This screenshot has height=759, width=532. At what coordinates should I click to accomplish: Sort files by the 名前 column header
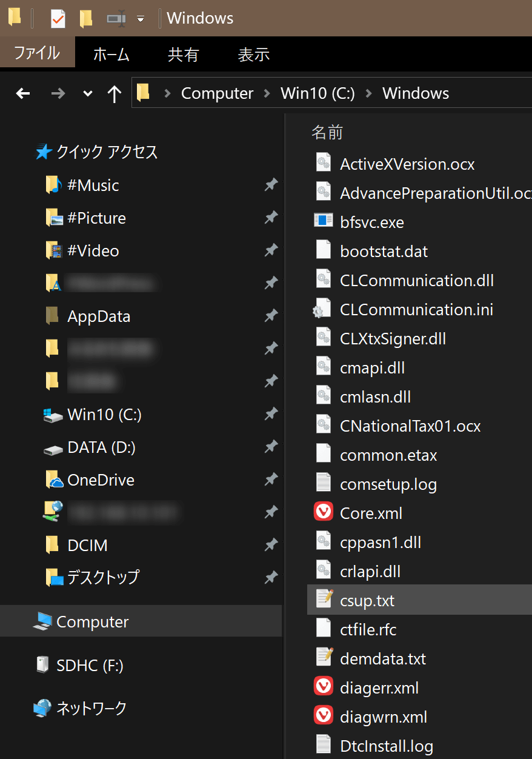(327, 132)
